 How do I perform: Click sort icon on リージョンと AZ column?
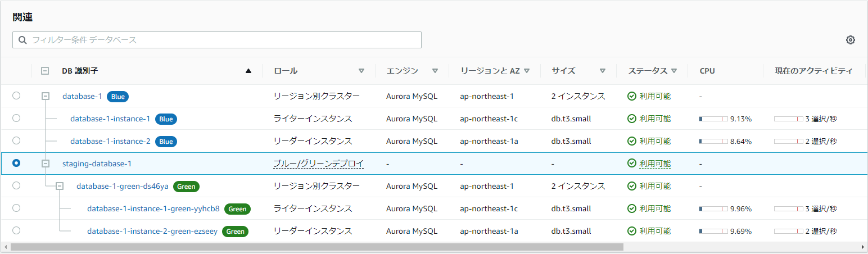(527, 71)
